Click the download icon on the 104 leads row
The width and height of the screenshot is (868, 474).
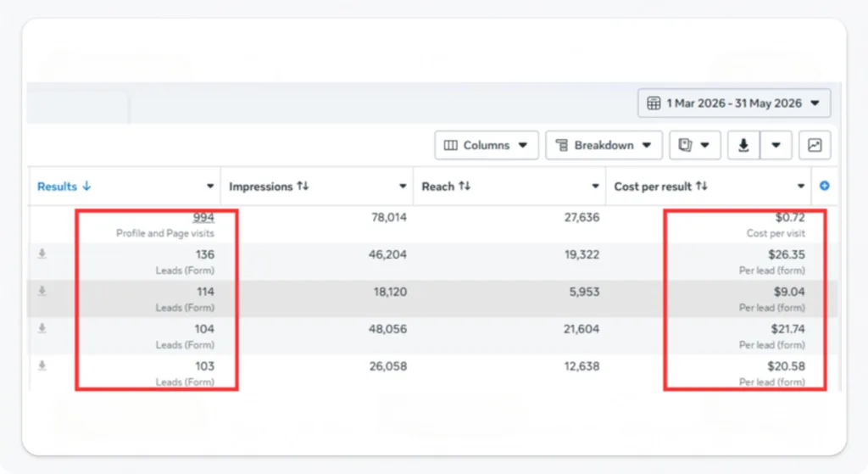(x=42, y=328)
